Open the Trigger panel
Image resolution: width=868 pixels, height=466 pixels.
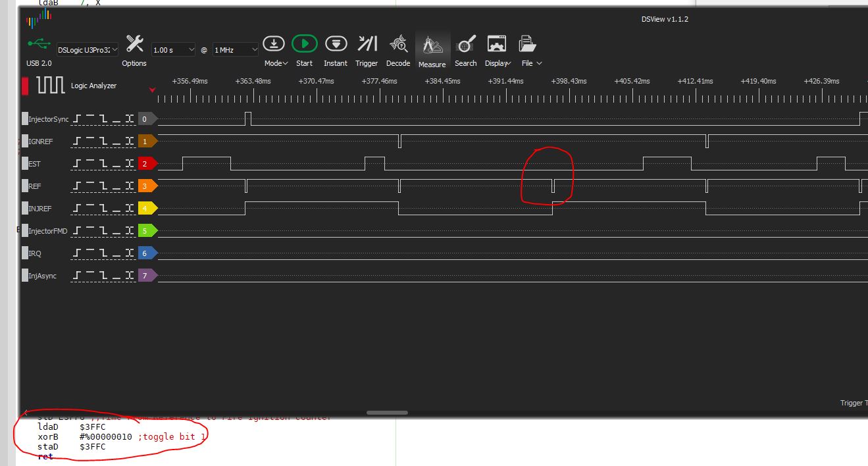click(367, 51)
